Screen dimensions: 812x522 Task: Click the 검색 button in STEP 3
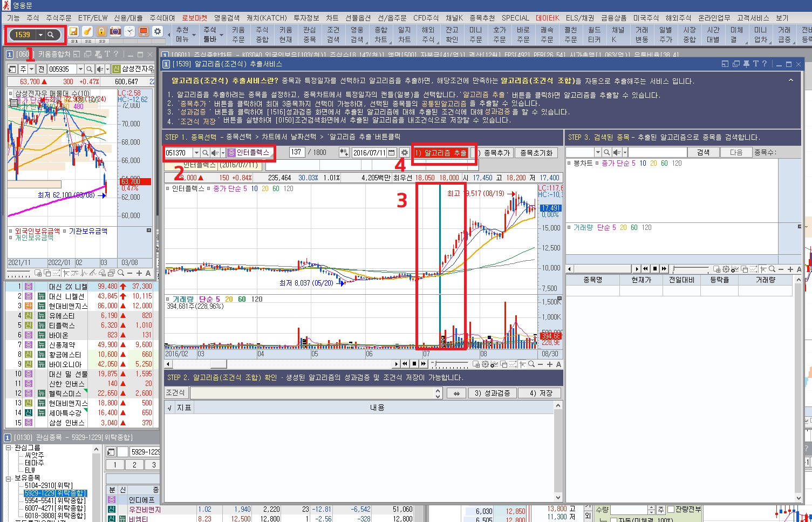point(704,152)
